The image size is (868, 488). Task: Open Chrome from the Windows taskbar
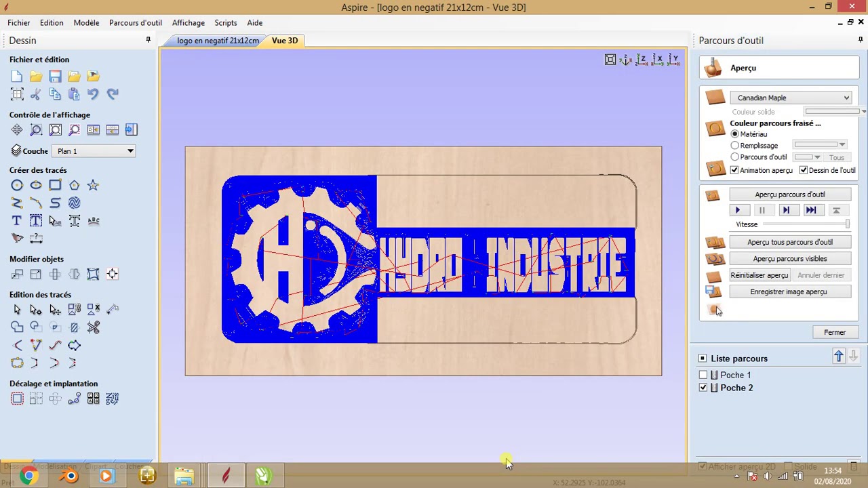[x=28, y=476]
